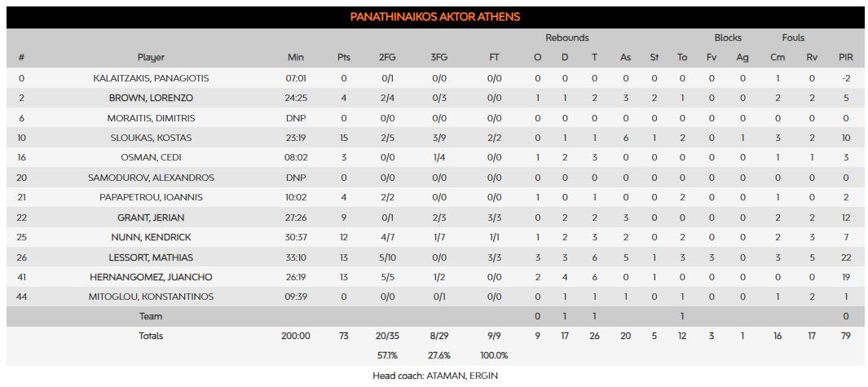The image size is (868, 387).
Task: Click the Player column header
Action: click(x=152, y=57)
